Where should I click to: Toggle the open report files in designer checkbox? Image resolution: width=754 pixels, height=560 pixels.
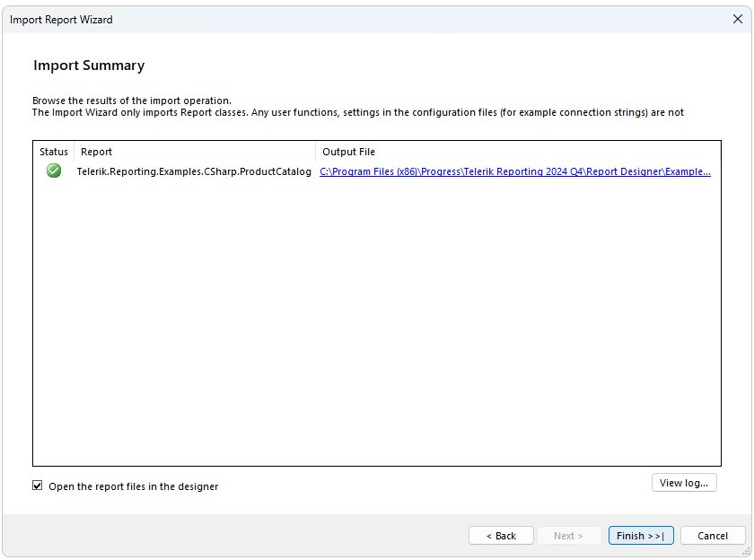(38, 486)
